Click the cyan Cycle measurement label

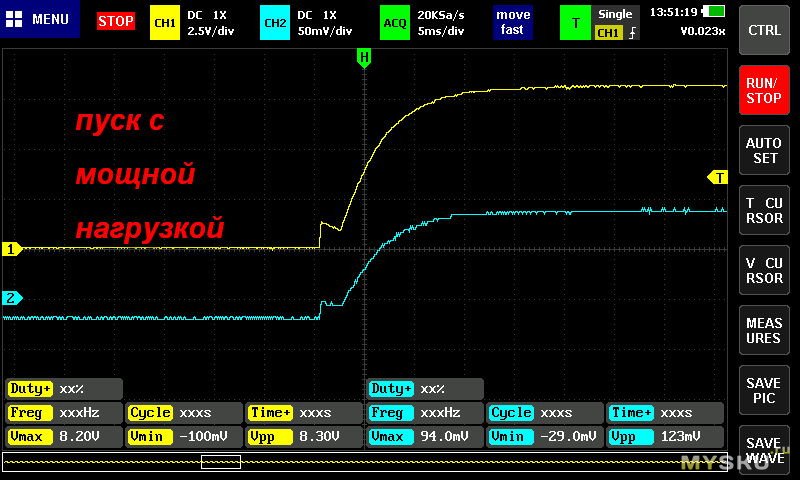click(x=511, y=413)
